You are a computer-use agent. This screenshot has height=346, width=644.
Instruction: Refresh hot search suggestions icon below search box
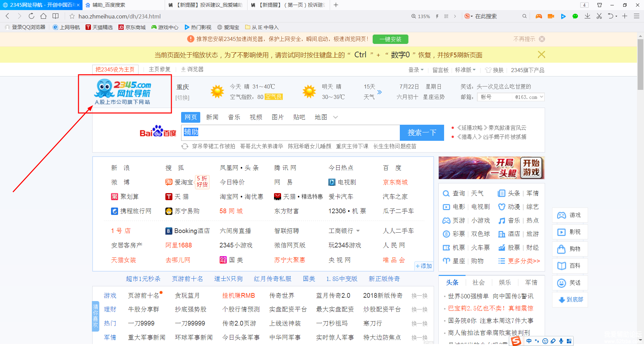coord(184,146)
